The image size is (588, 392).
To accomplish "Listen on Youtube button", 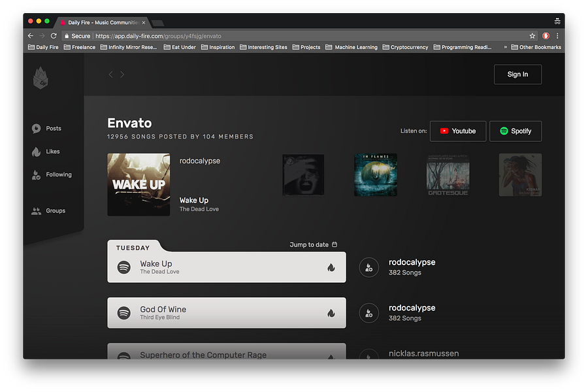I will pyautogui.click(x=458, y=131).
